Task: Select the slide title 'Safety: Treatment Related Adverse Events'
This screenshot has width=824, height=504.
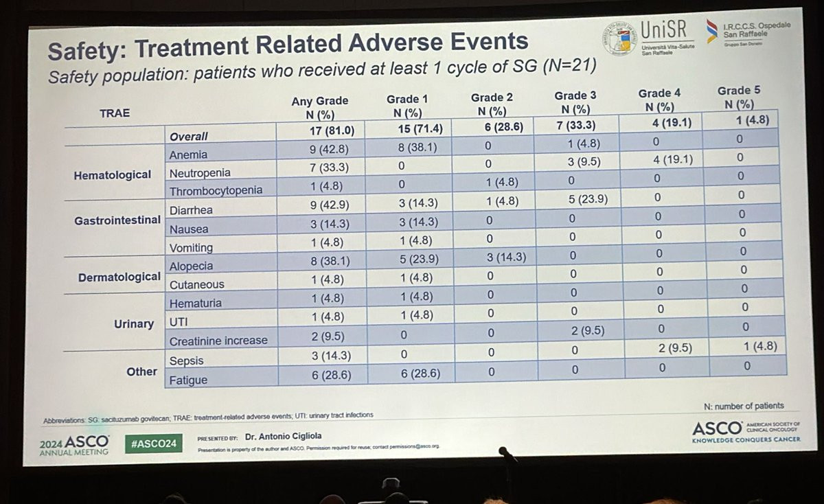Action: (x=287, y=47)
